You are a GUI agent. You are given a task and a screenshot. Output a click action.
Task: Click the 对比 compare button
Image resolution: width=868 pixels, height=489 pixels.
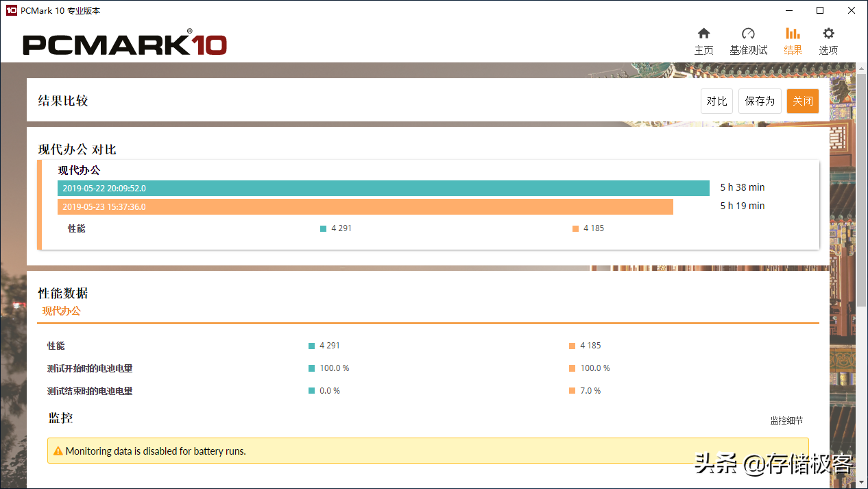tap(716, 102)
